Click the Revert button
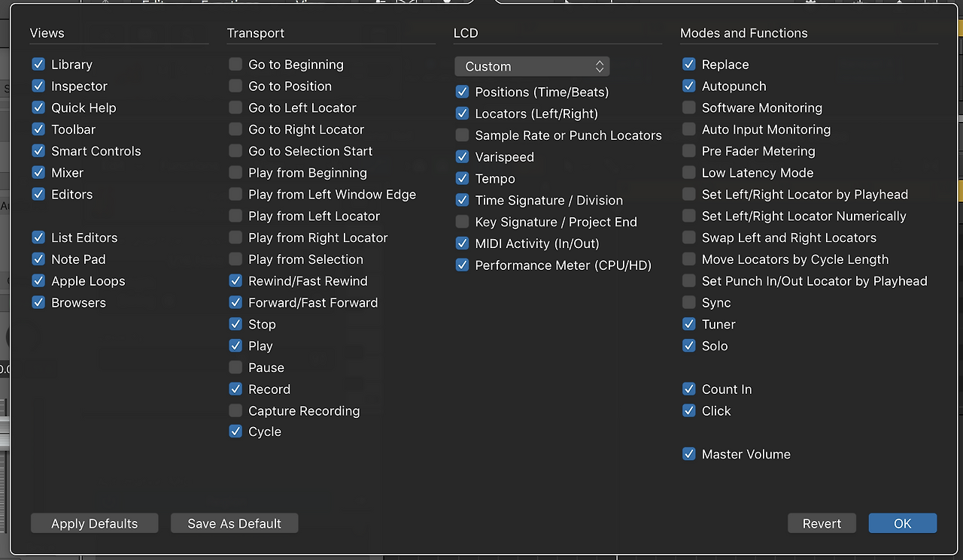 822,523
